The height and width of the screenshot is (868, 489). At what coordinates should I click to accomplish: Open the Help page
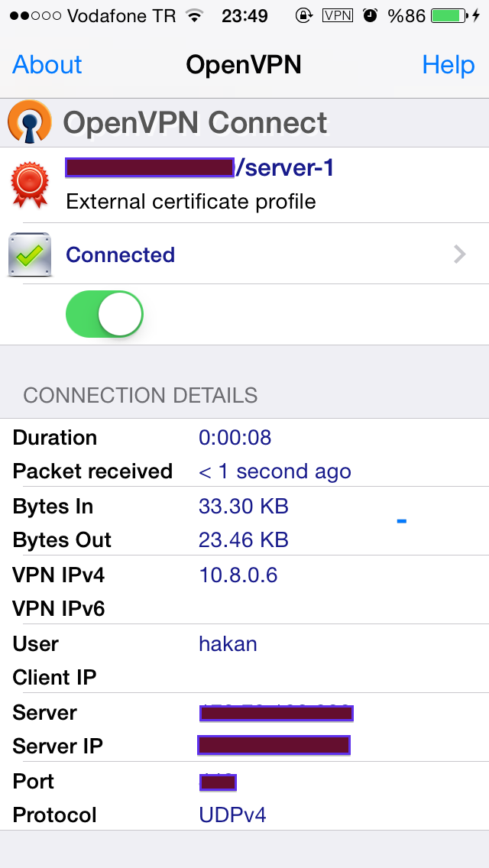coord(448,65)
